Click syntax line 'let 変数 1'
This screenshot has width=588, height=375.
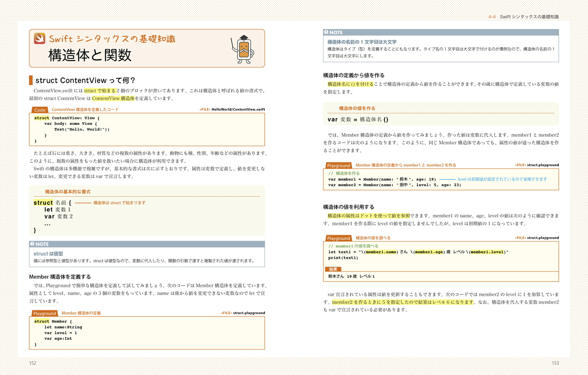point(57,210)
